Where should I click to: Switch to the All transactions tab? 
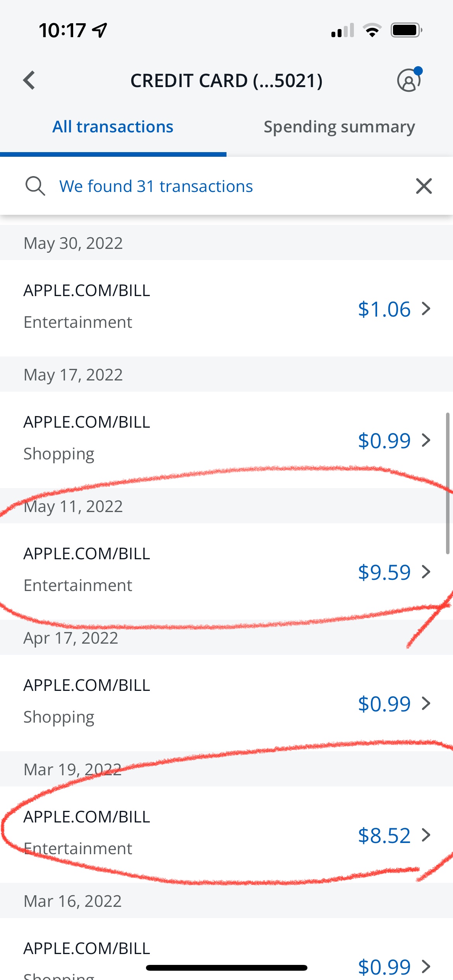113,127
